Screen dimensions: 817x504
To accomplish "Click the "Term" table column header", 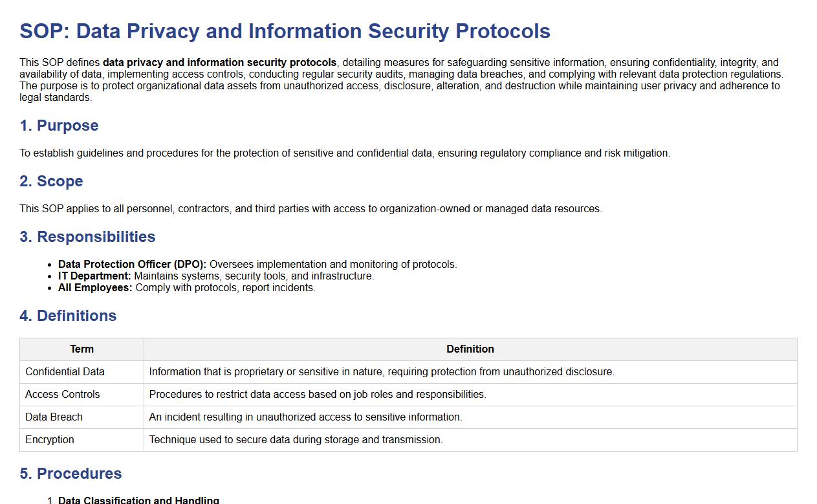I will coord(82,349).
